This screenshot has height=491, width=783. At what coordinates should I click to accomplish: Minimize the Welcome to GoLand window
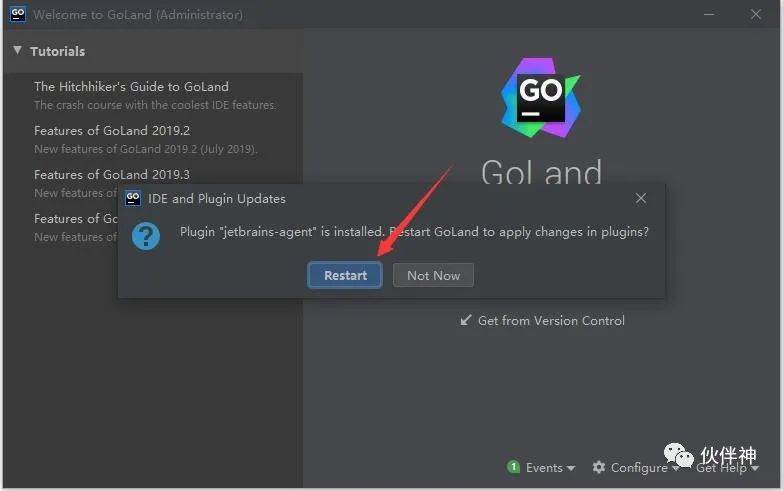coord(709,14)
